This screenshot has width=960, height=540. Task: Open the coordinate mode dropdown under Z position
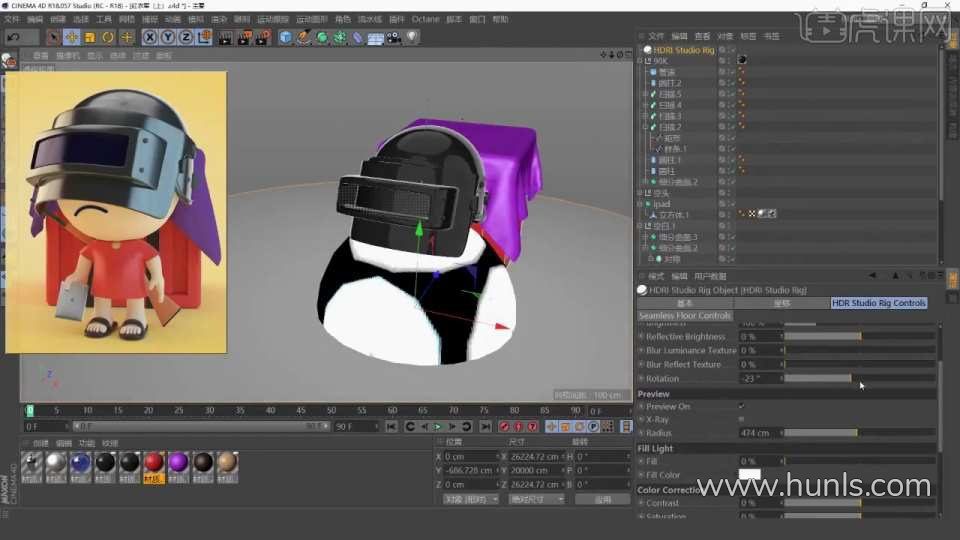[469, 498]
